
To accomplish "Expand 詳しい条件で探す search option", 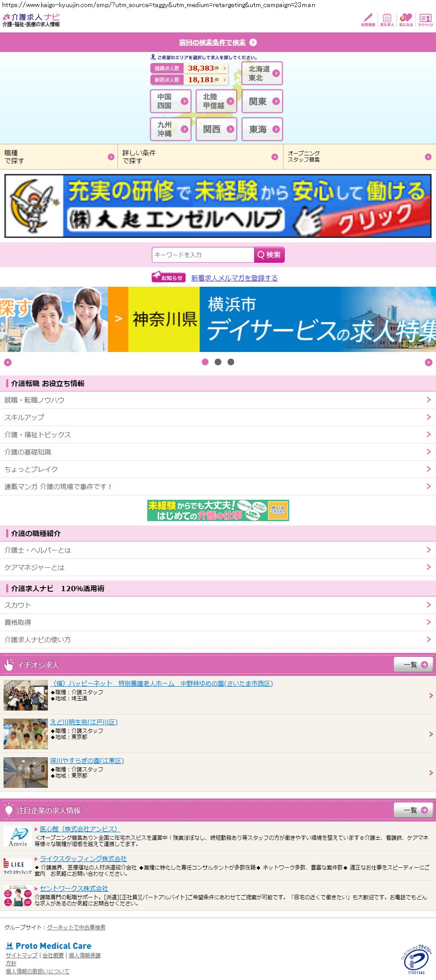I will click(200, 157).
